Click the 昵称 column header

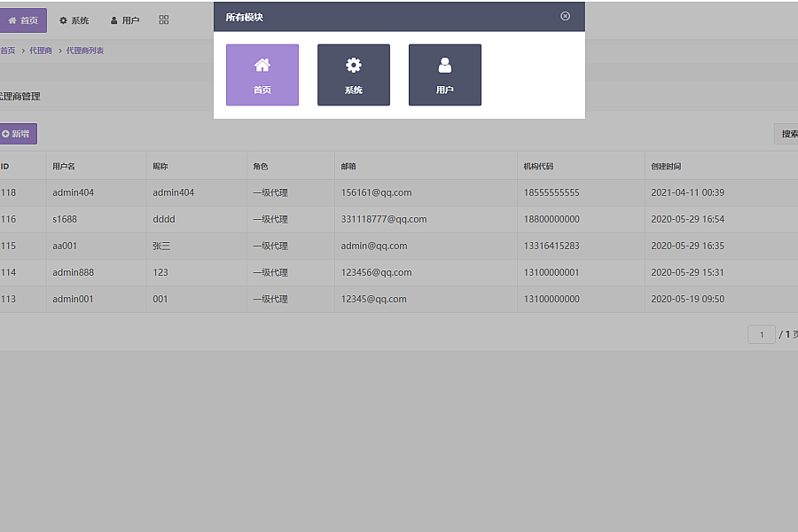point(160,167)
